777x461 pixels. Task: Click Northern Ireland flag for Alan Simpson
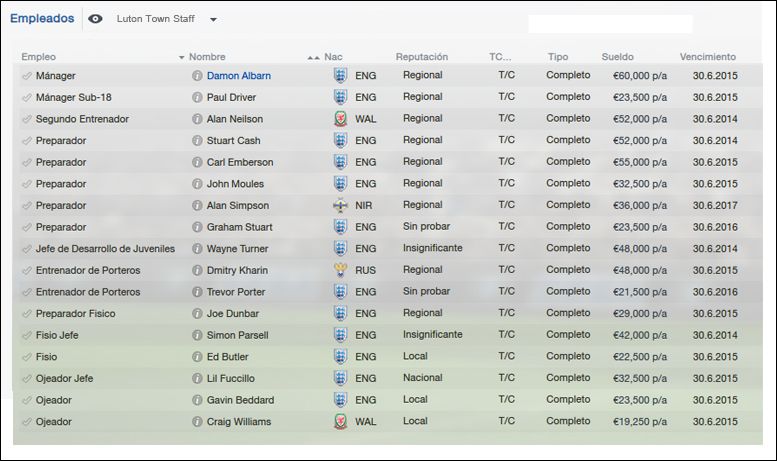coord(340,205)
